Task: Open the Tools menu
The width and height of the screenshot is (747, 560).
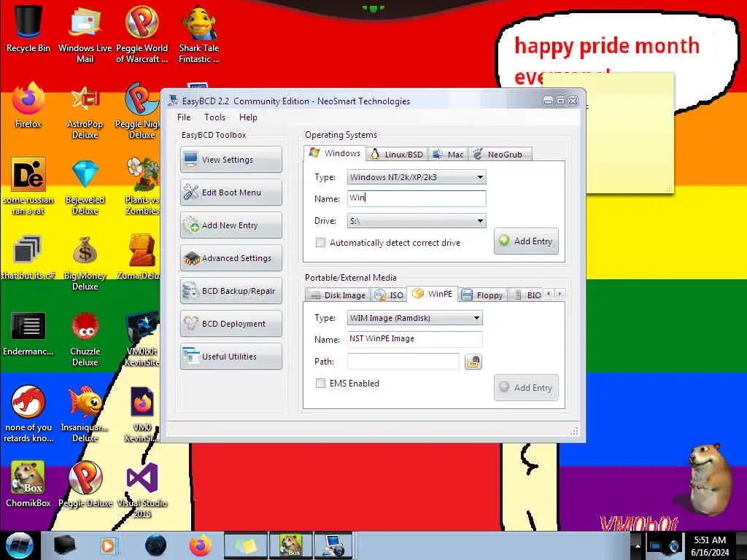Action: (x=215, y=117)
